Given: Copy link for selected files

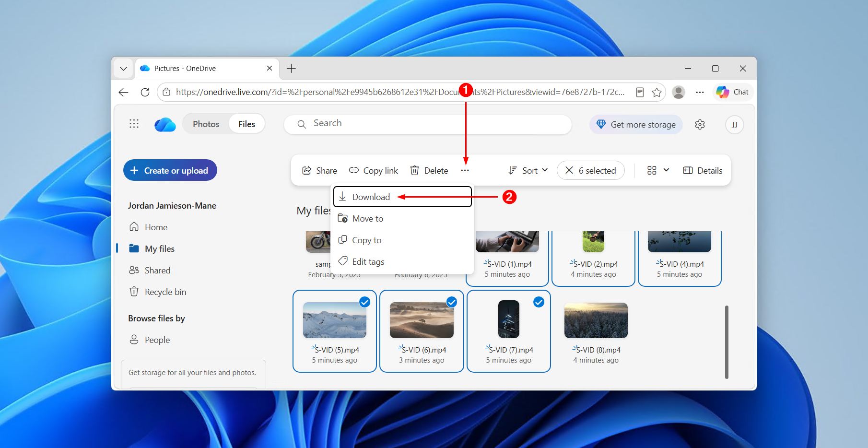Looking at the screenshot, I should click(374, 170).
